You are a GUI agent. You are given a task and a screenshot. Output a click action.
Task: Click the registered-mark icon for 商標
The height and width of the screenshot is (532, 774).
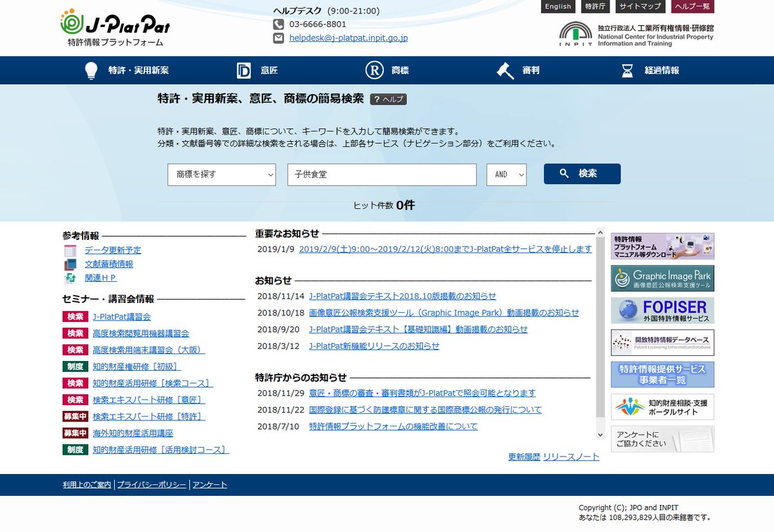374,70
